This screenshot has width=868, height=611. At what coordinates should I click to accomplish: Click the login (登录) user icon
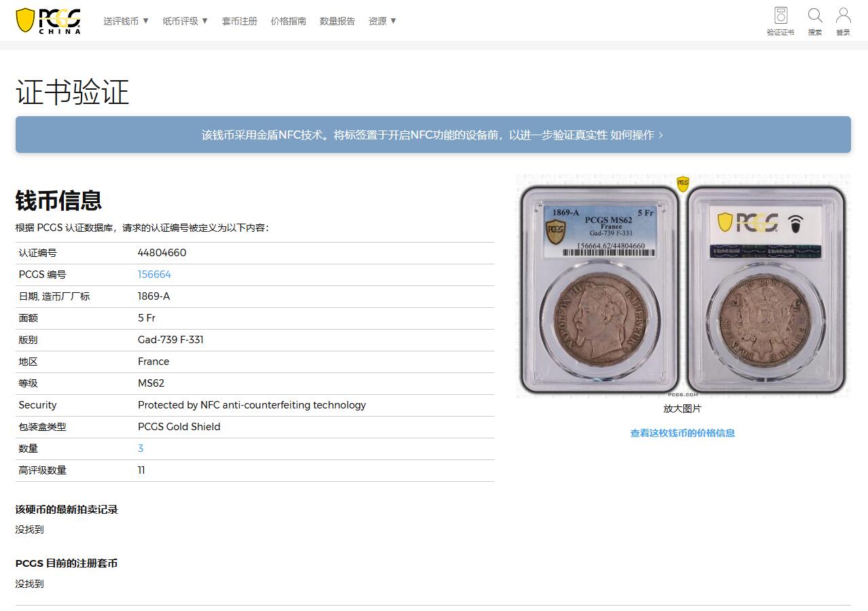(843, 21)
